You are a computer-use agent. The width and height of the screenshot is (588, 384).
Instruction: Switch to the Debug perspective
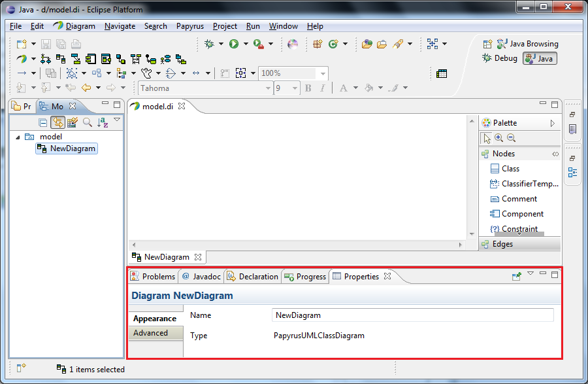coord(500,58)
